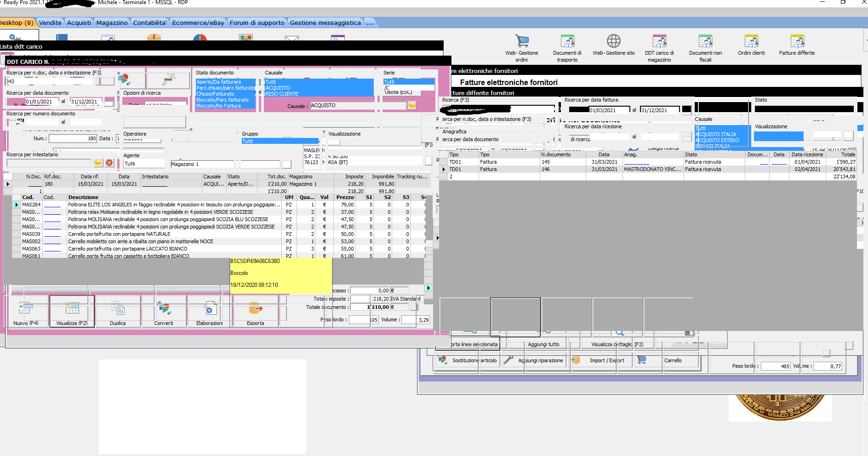
Task: Select /C in Serie list
Action: [x=409, y=88]
